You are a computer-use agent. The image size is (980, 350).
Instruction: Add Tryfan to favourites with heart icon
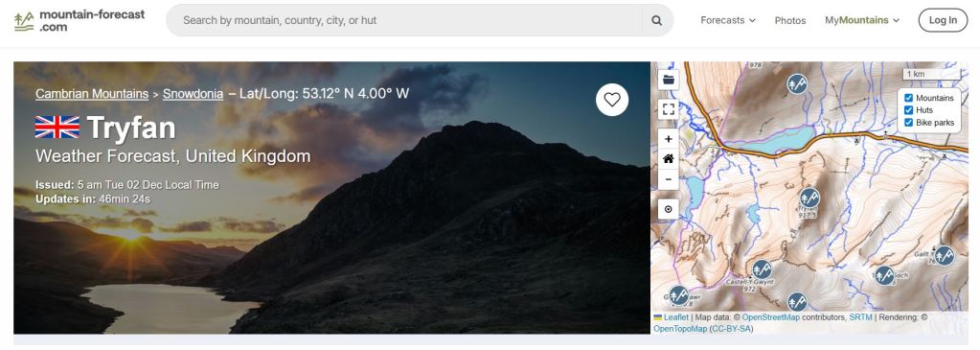tap(612, 100)
